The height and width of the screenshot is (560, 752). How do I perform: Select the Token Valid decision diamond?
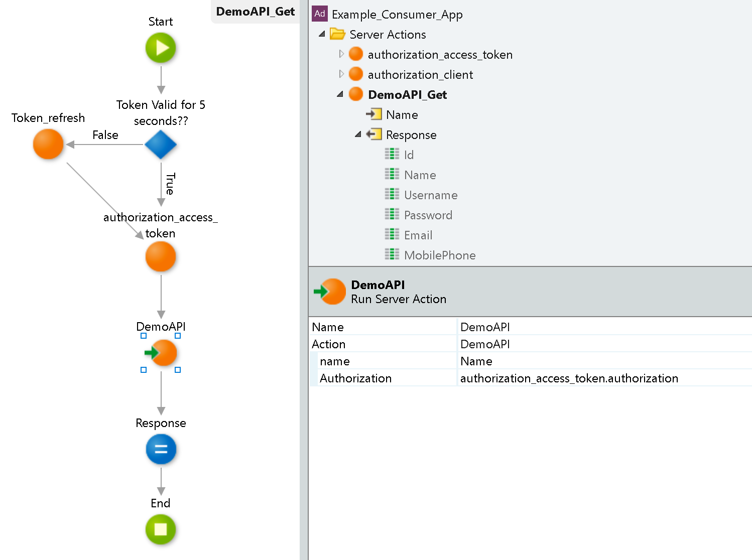point(161,145)
